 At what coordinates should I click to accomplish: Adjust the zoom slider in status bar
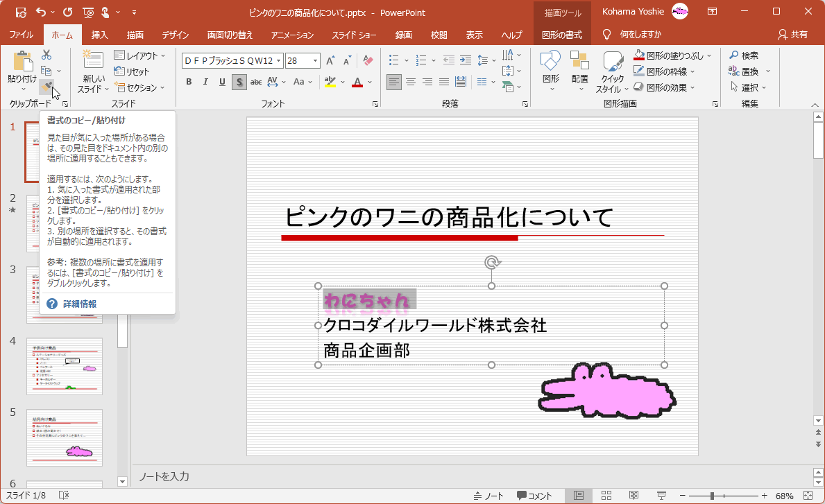(x=713, y=496)
